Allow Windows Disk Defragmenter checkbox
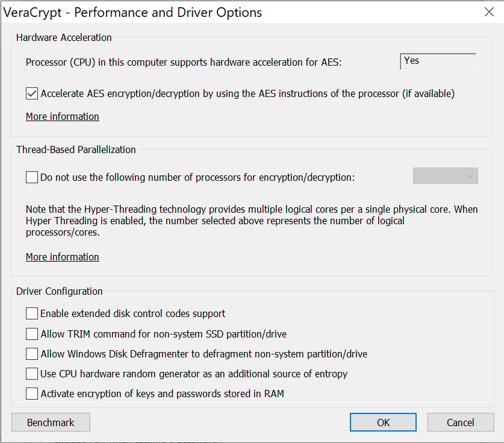Image resolution: width=504 pixels, height=443 pixels. 32,354
